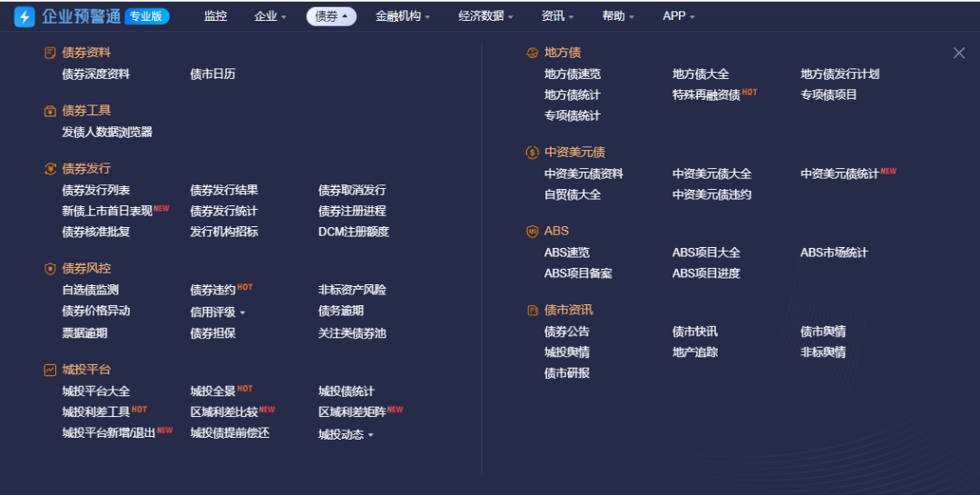
Task: Expand the 企业 dropdown menu
Action: [x=270, y=16]
